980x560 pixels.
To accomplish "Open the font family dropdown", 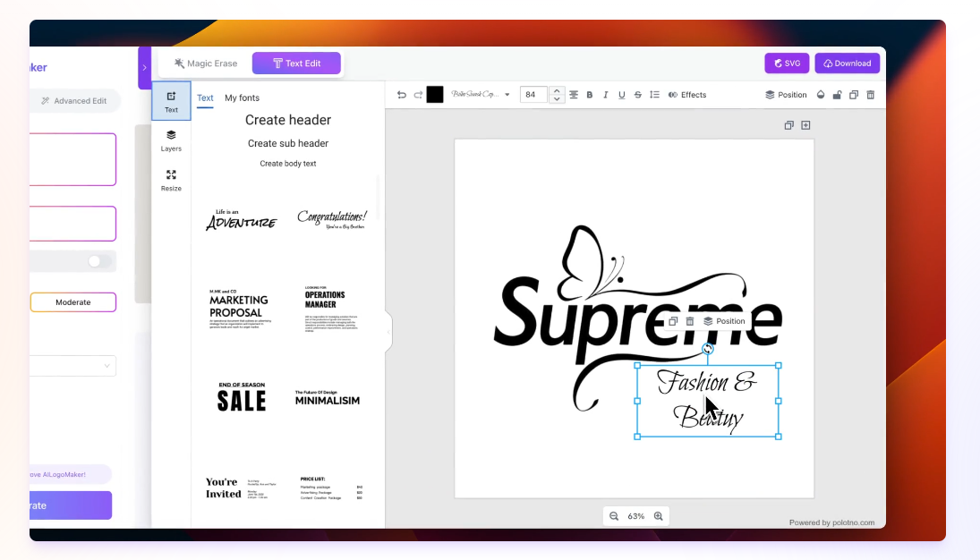I will [x=481, y=95].
